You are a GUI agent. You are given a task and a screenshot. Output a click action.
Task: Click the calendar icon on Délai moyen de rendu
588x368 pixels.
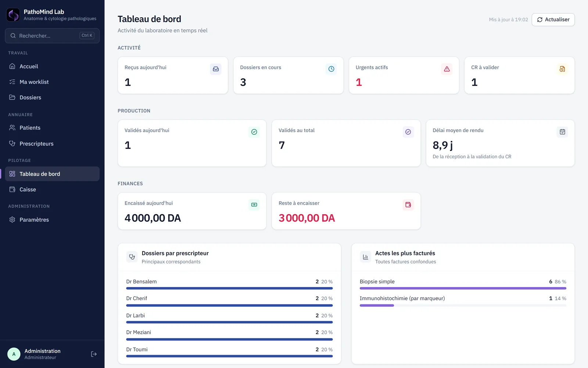click(x=562, y=132)
